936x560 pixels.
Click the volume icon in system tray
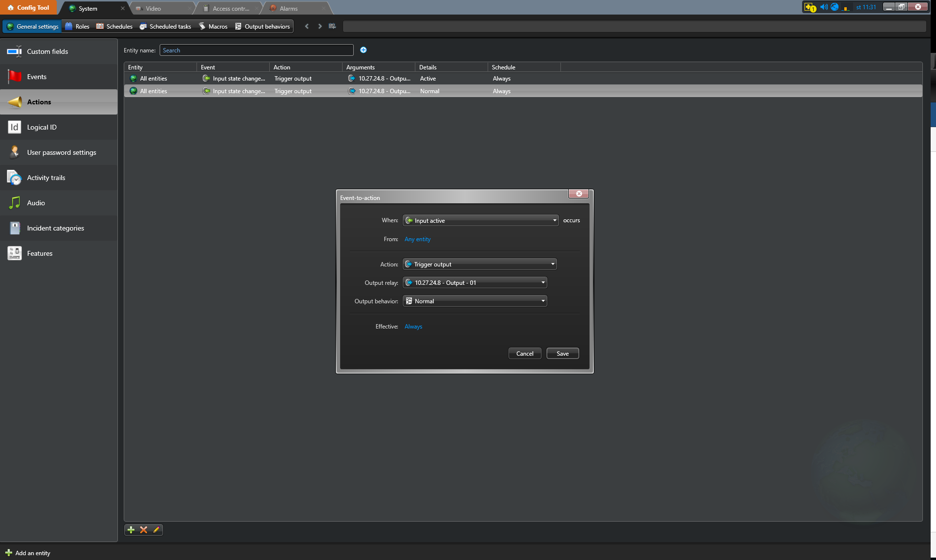pos(823,7)
